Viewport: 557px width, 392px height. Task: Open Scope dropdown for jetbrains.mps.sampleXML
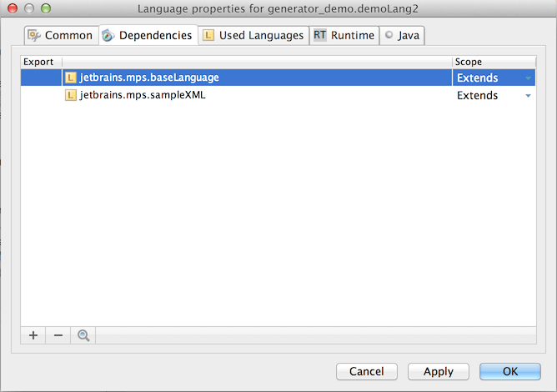[x=528, y=95]
